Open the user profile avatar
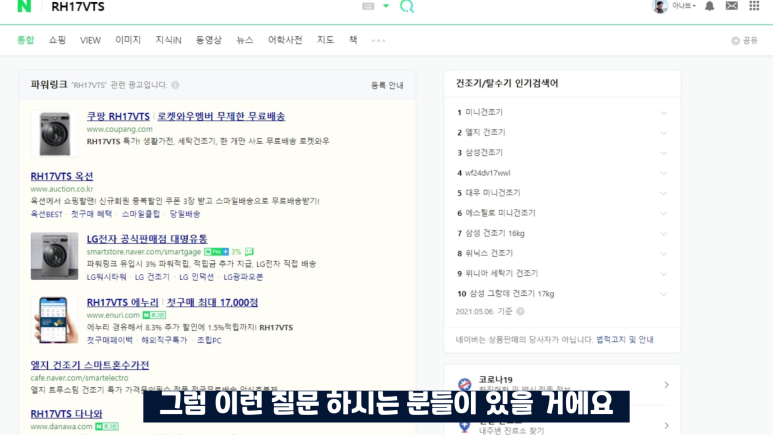Image resolution: width=773 pixels, height=435 pixels. (x=660, y=6)
